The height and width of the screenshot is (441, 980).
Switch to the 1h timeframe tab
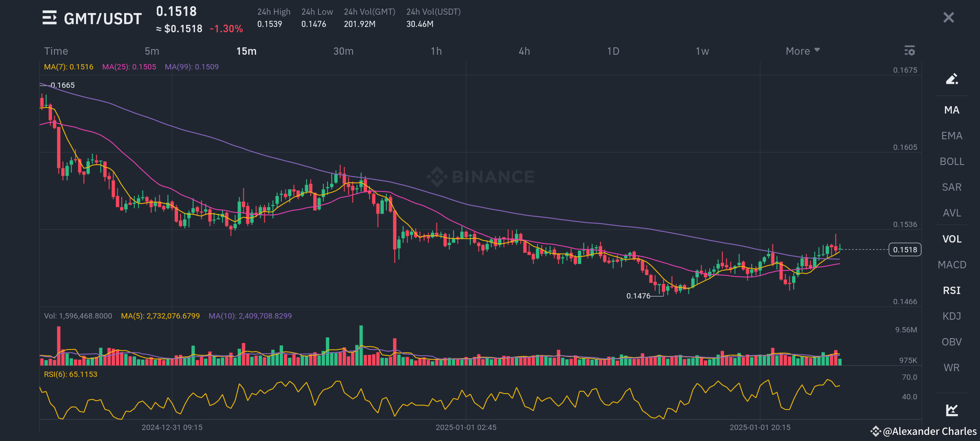click(x=436, y=51)
